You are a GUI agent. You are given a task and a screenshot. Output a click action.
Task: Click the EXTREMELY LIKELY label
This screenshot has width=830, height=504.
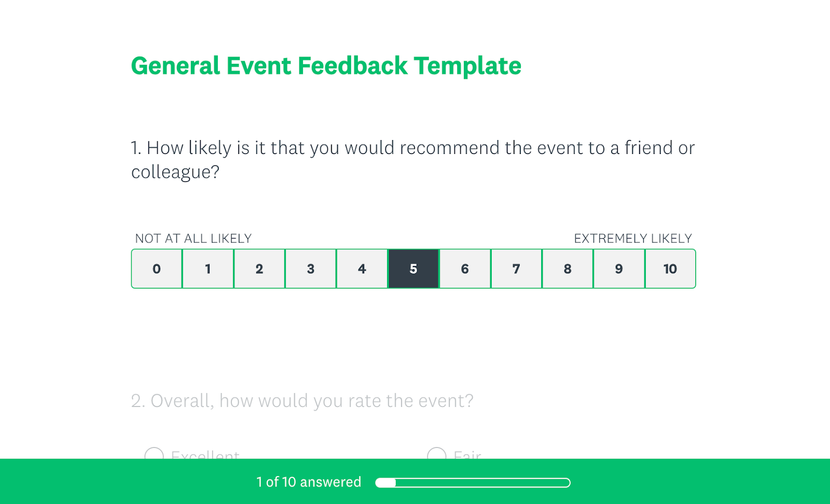pyautogui.click(x=632, y=239)
